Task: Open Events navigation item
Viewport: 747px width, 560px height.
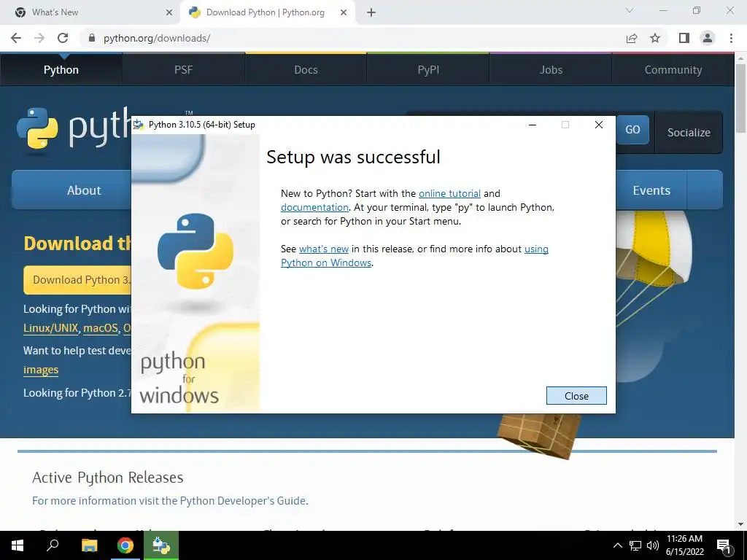Action: (651, 190)
